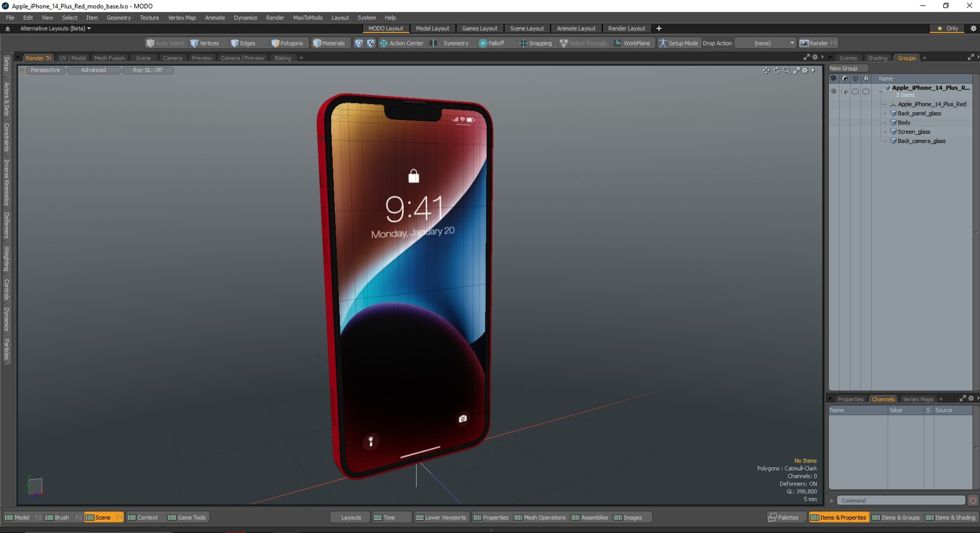980x533 pixels.
Task: Toggle visibility eye of Apple_iPhone_14_Plus group
Action: (x=834, y=91)
